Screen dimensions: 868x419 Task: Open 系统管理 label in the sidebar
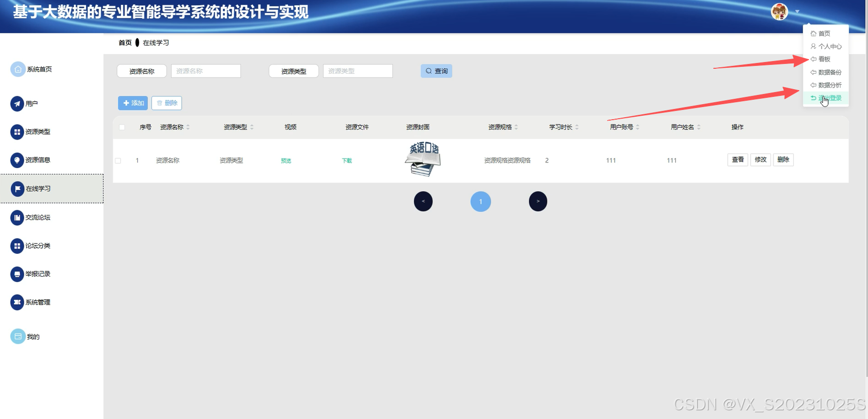38,302
